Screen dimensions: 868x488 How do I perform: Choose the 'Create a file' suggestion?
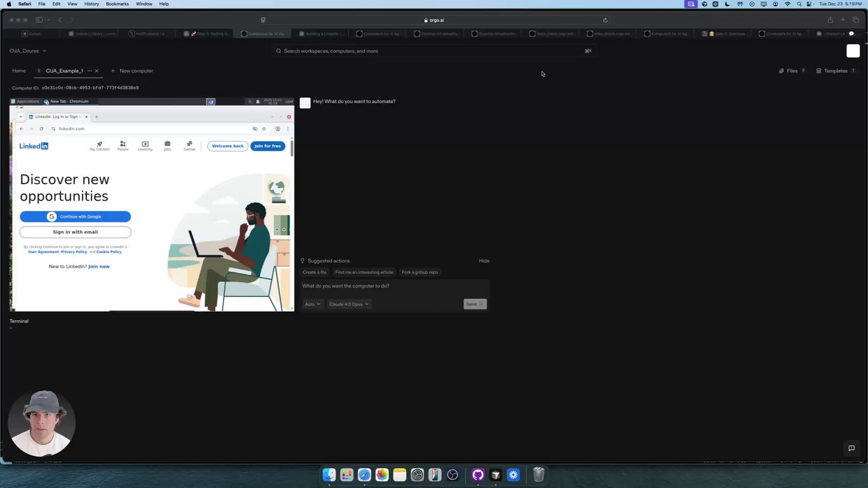point(315,272)
